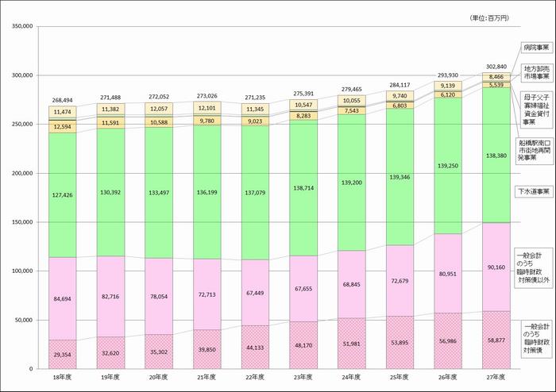Select the 26年度 axis label
This screenshot has height=392, width=556.
[x=448, y=377]
